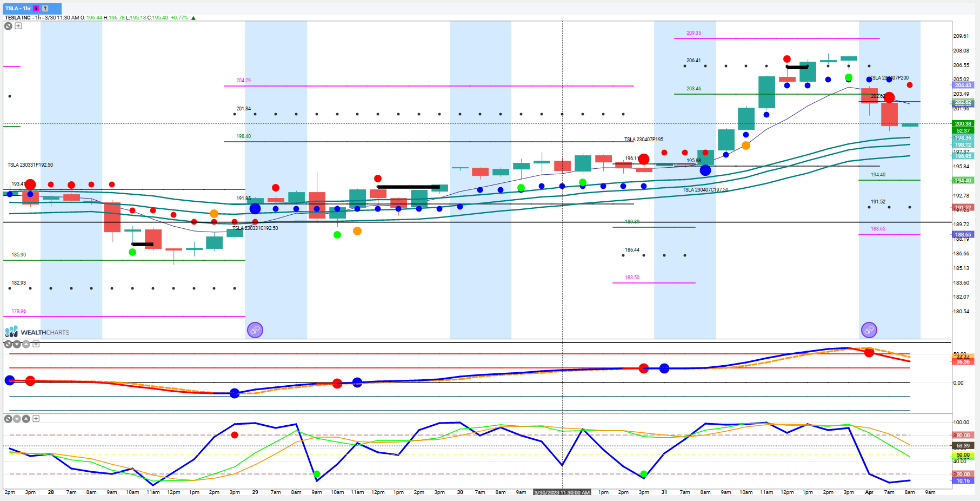Click the 63.39 stochastic axis tag

point(963,446)
